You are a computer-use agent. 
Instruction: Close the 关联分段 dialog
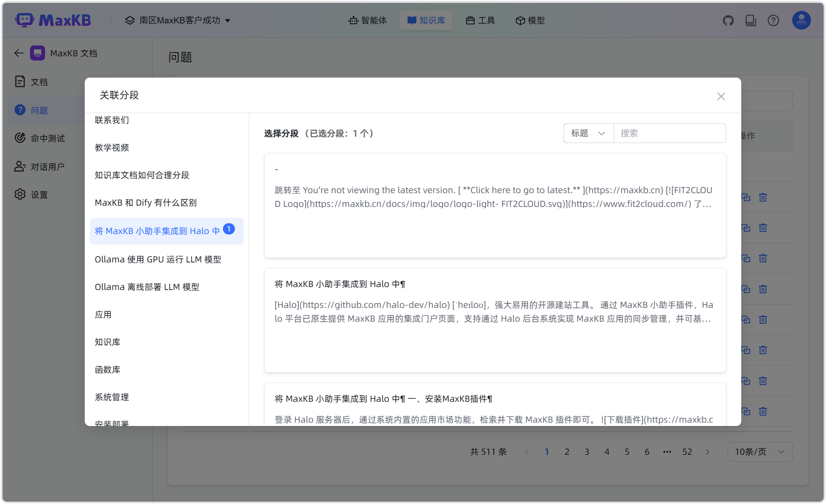tap(721, 96)
